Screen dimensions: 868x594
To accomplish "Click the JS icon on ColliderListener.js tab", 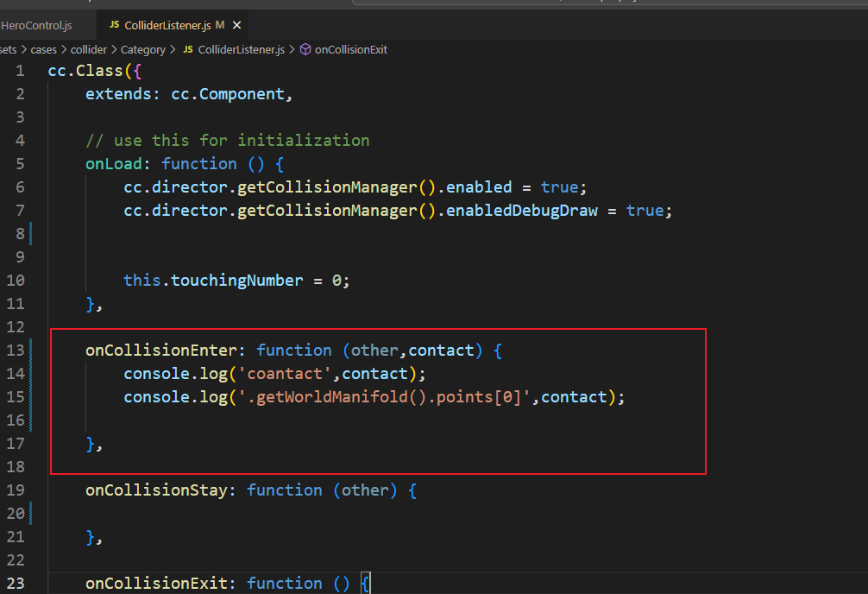I will [x=115, y=25].
